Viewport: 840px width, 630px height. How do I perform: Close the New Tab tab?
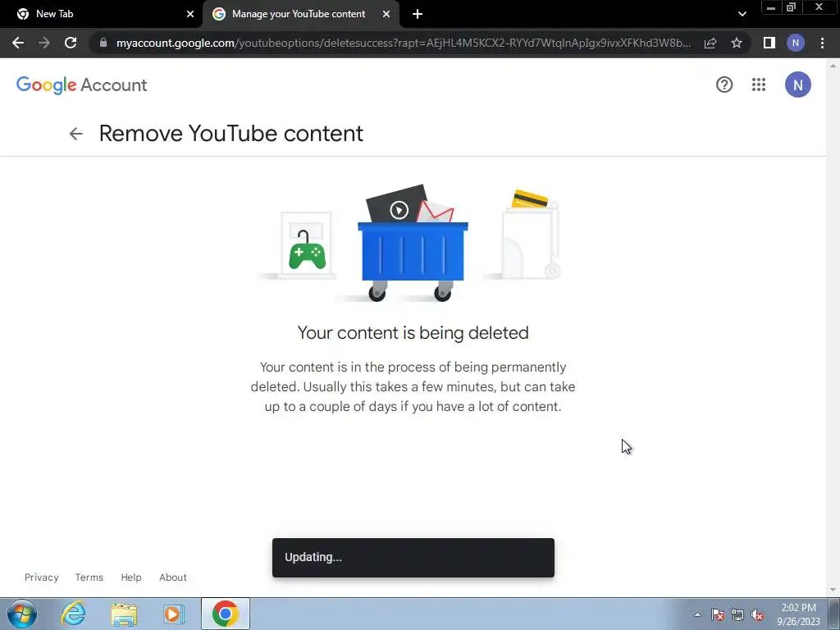point(190,14)
